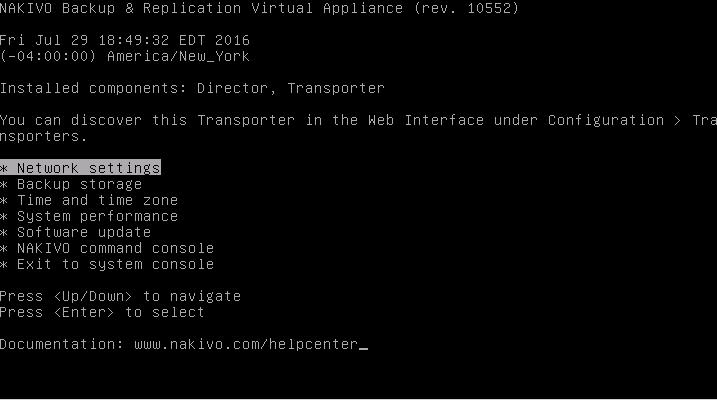Image resolution: width=717 pixels, height=400 pixels.
Task: Click the blinking cursor after helpcenter
Action: pos(363,348)
